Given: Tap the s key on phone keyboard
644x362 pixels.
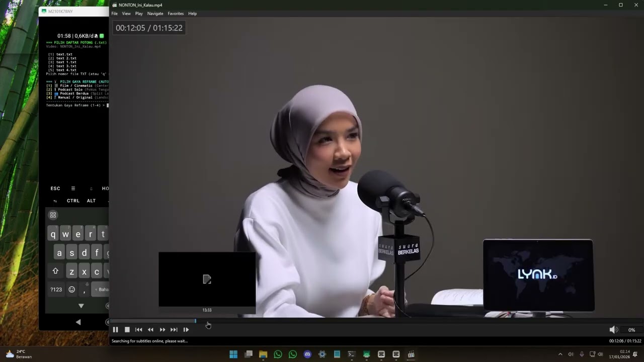Looking at the screenshot, I should 72,253.
